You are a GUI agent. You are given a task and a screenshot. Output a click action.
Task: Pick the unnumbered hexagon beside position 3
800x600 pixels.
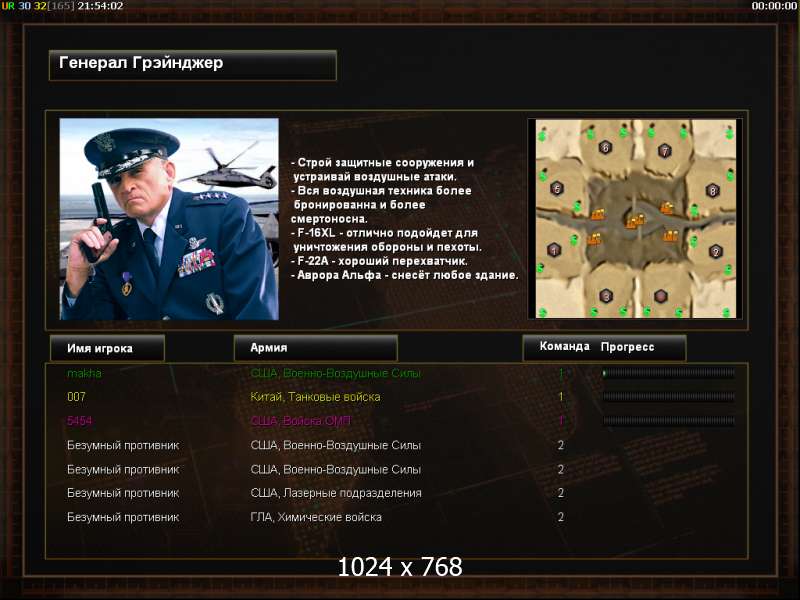click(661, 295)
